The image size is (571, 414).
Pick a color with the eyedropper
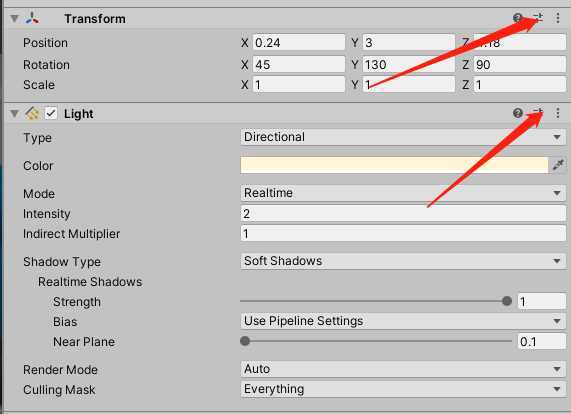(x=558, y=165)
